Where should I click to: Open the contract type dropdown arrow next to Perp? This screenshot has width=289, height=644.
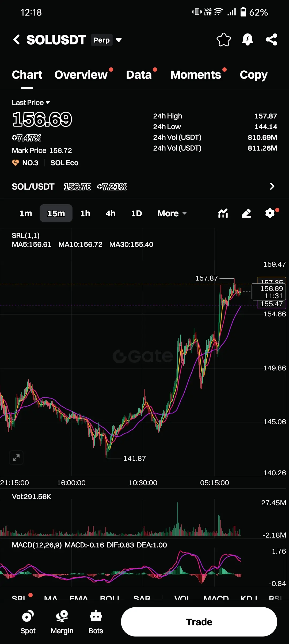(x=119, y=40)
